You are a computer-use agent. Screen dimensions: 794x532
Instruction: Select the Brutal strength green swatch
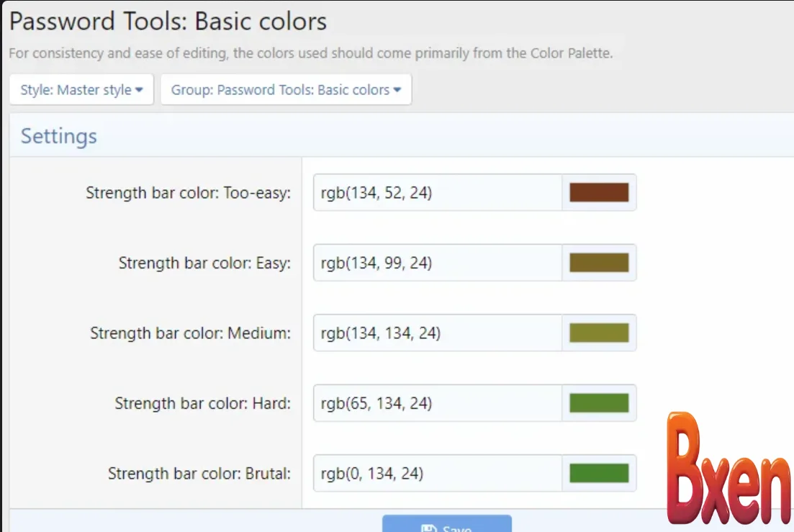tap(599, 473)
